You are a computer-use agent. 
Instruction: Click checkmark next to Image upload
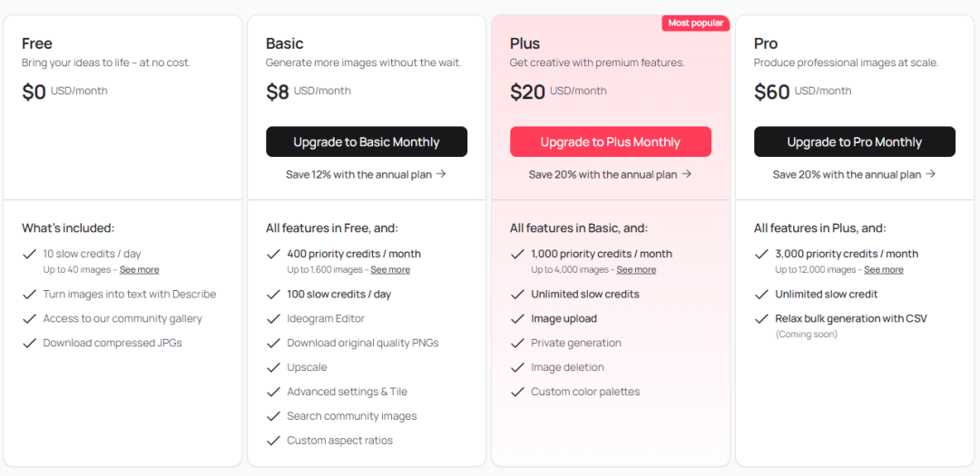[516, 318]
